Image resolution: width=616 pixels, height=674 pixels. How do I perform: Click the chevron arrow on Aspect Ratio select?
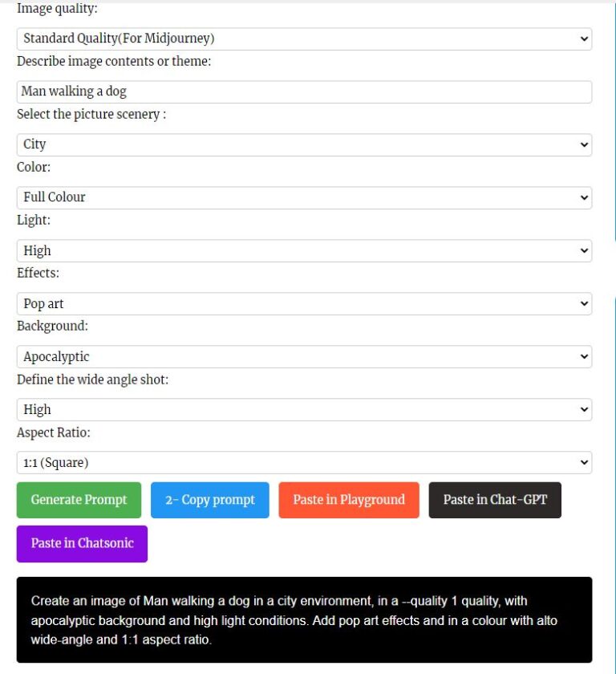tap(583, 462)
